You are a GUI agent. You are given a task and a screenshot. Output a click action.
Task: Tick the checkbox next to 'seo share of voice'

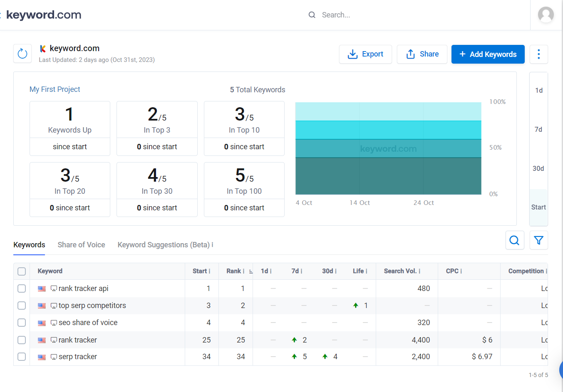[22, 323]
